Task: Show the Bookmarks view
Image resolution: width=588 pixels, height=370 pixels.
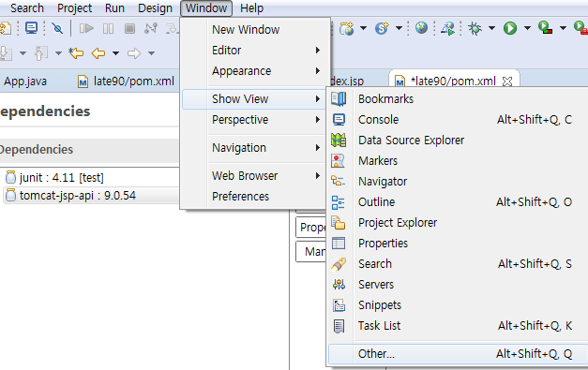Action: click(458, 99)
